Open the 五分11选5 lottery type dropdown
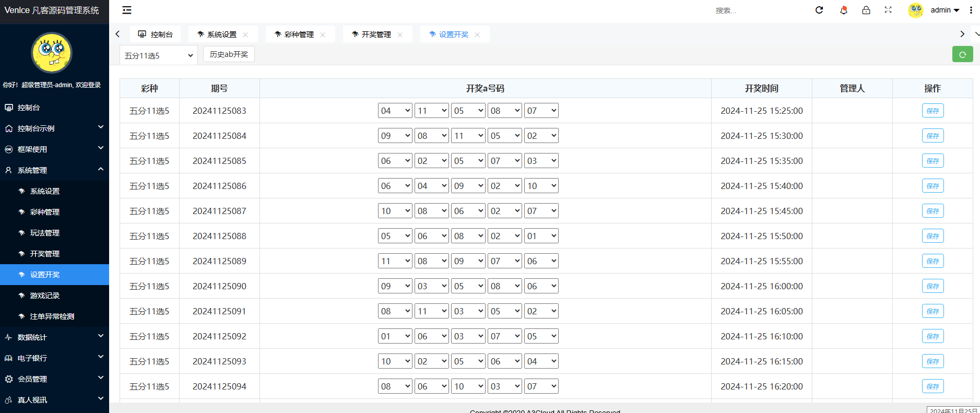Image resolution: width=980 pixels, height=413 pixels. tap(158, 55)
